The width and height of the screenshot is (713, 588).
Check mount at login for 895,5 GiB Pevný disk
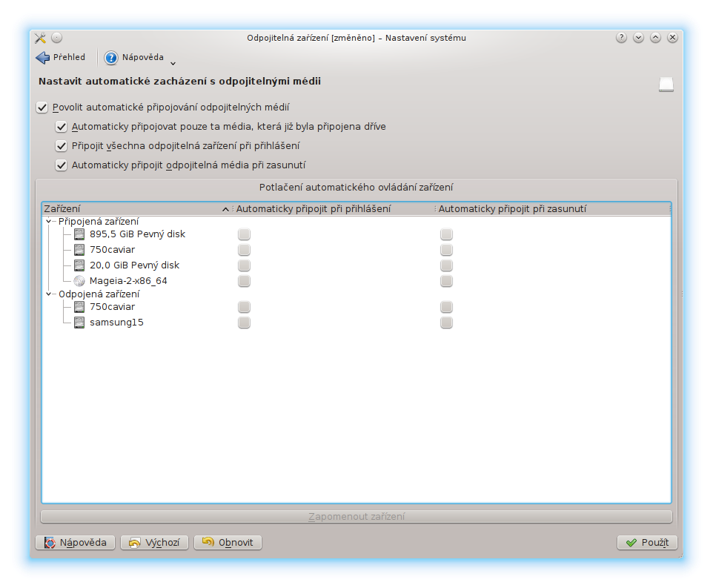(x=244, y=234)
